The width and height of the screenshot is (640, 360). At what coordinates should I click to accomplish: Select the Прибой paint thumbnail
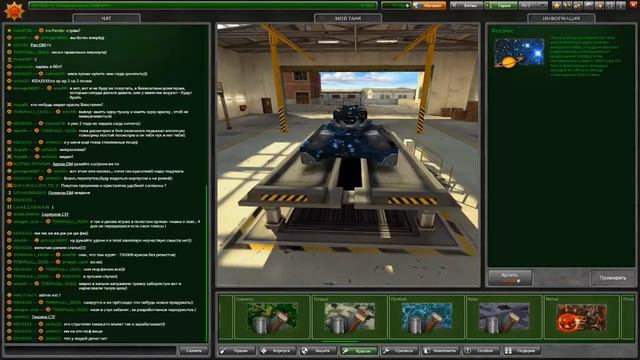427,318
